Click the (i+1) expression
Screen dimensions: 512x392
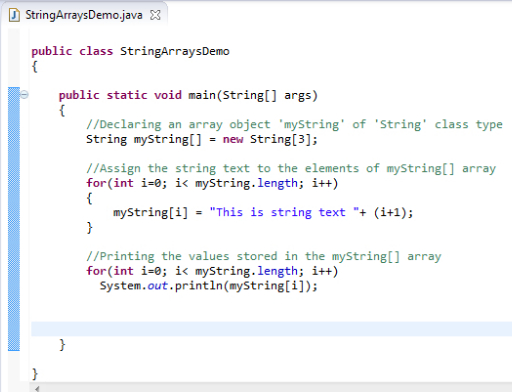pyautogui.click(x=390, y=213)
